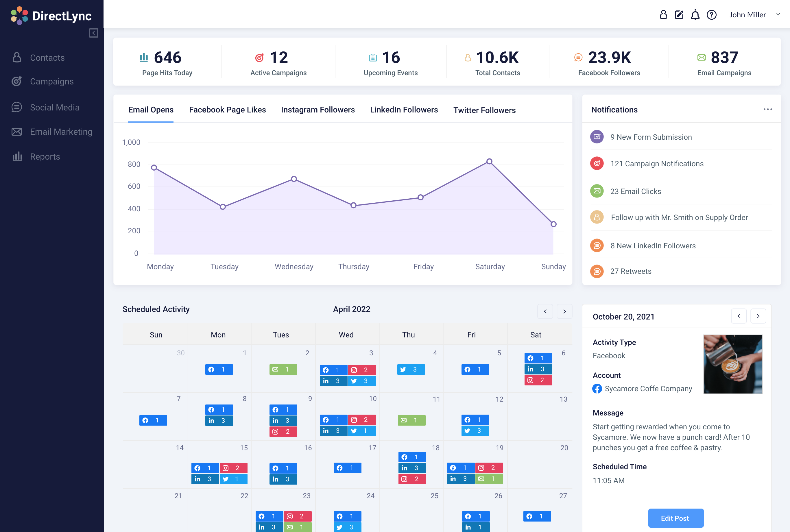The image size is (790, 532).
Task: Open the help question mark icon
Action: [x=711, y=14]
